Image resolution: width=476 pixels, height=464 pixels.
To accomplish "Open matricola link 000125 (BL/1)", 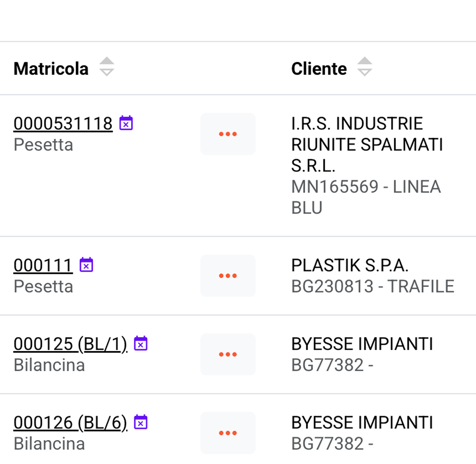I will click(x=70, y=344).
